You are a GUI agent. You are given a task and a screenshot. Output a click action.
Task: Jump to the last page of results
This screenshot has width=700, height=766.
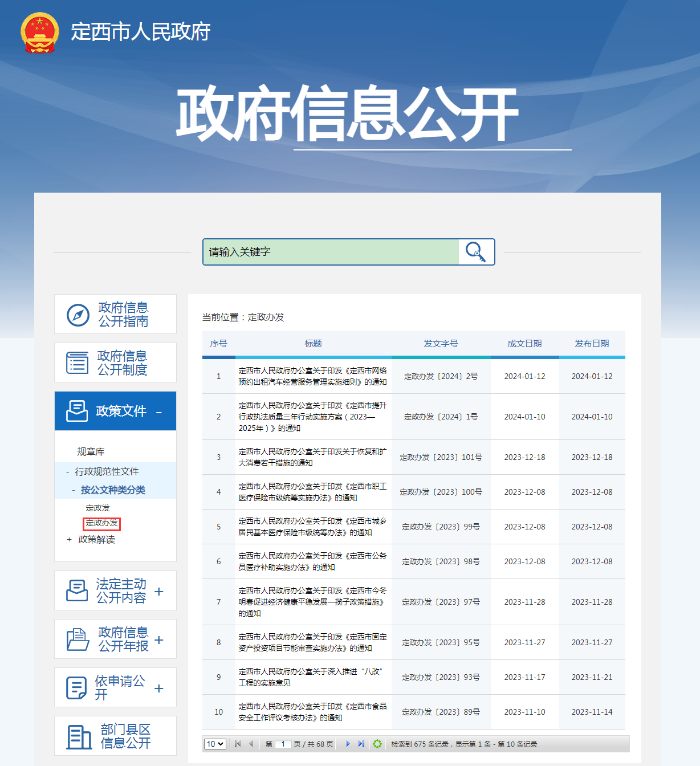(360, 744)
